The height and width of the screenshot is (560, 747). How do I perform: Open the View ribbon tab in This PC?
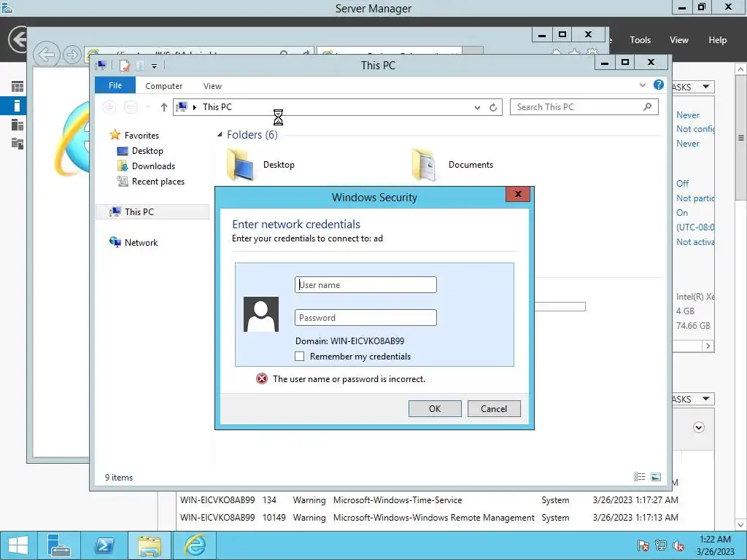pos(212,86)
